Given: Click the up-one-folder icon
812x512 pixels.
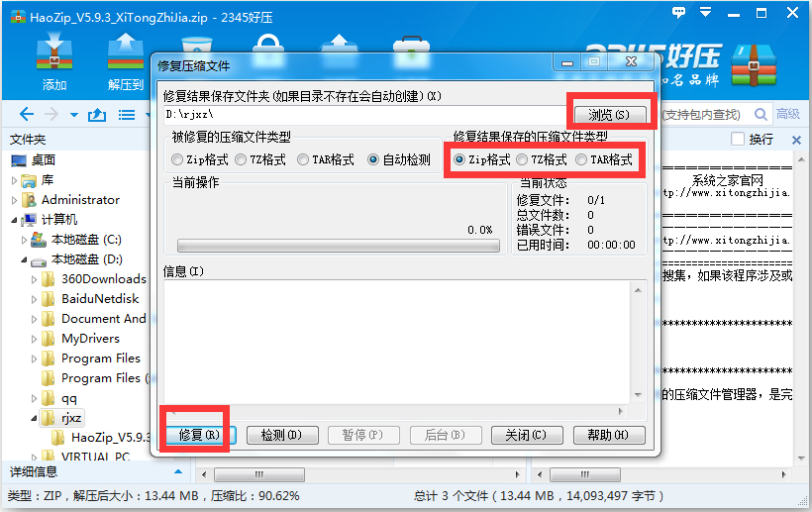Looking at the screenshot, I should tap(97, 115).
